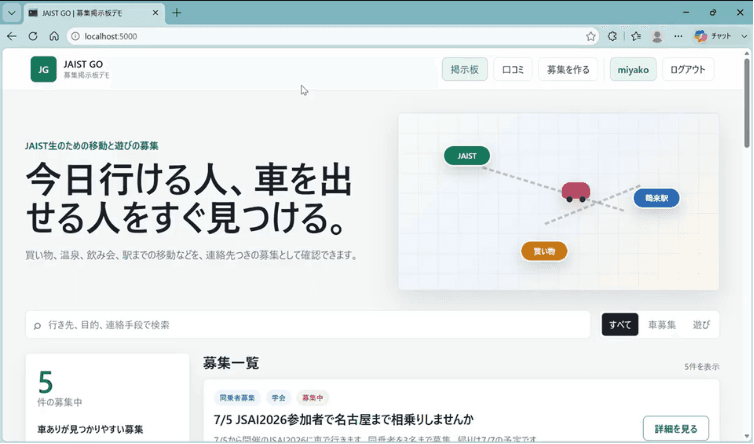Click the 同乗者募集 tag
754x444 pixels.
[237, 398]
